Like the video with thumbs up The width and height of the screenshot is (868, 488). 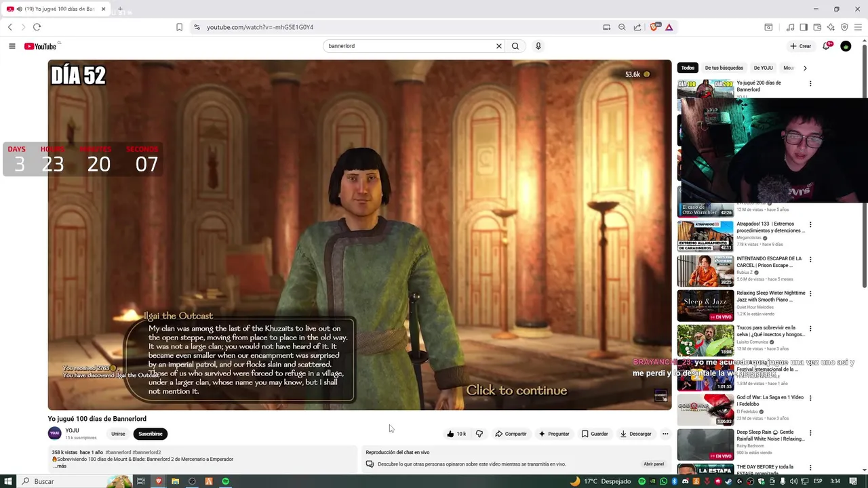point(456,434)
